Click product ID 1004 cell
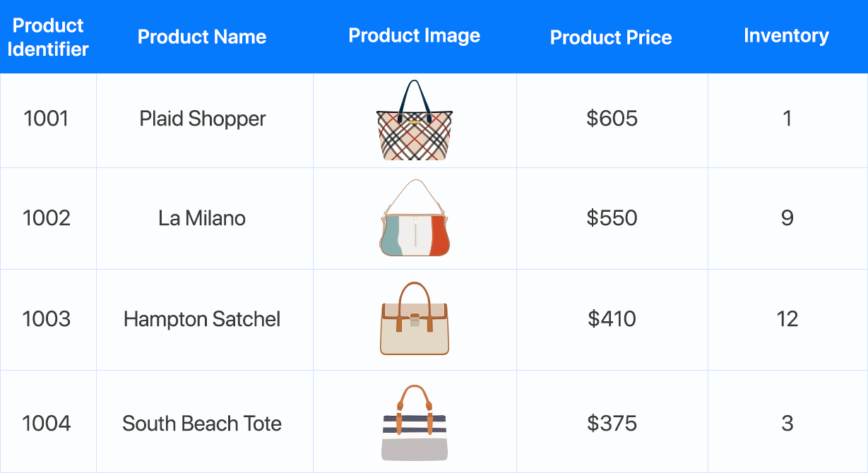Image resolution: width=868 pixels, height=473 pixels. coord(47,424)
